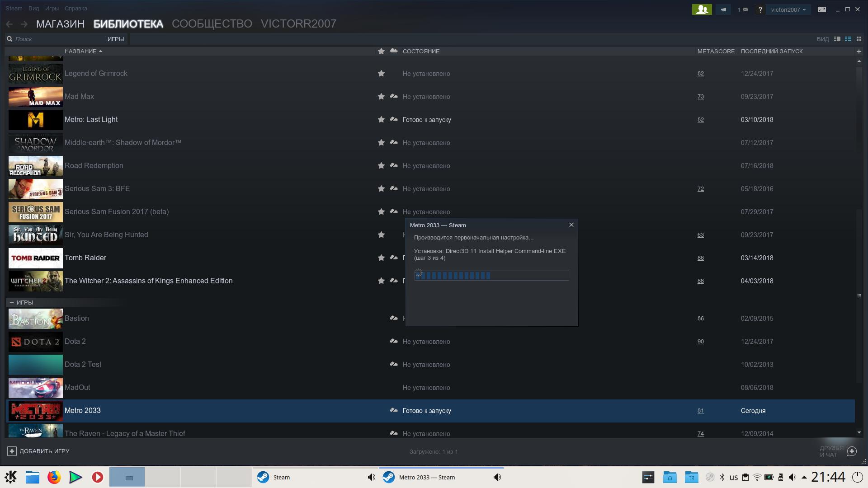The height and width of the screenshot is (488, 868).
Task: Go to the МАГАЗИН tab
Action: 60,24
